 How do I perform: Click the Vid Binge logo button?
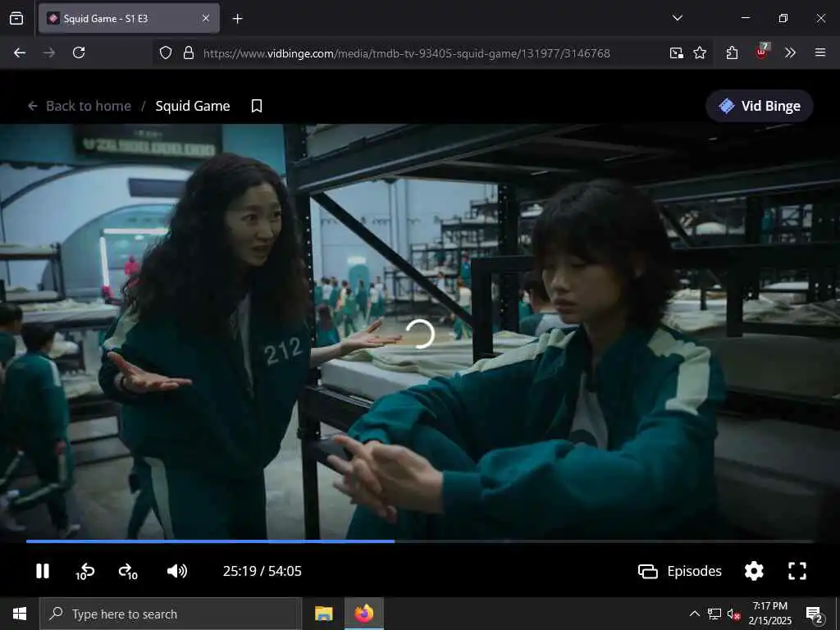click(759, 106)
